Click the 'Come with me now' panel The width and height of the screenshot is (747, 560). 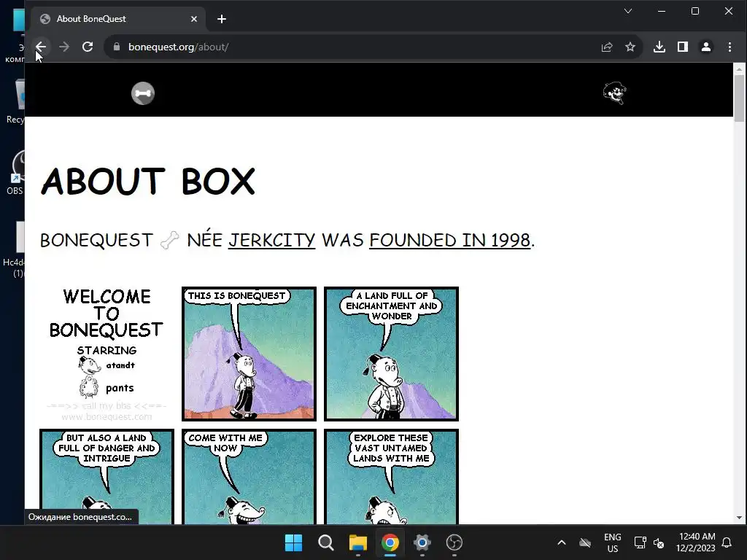[x=249, y=477]
